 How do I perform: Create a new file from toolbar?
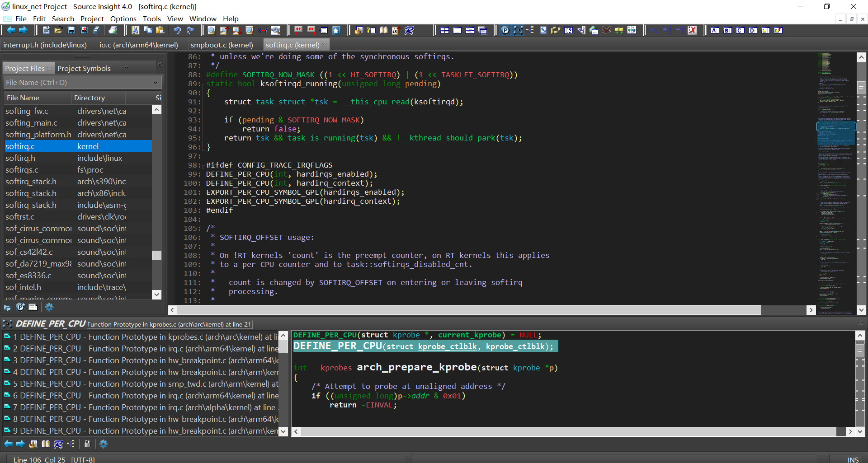click(x=46, y=30)
